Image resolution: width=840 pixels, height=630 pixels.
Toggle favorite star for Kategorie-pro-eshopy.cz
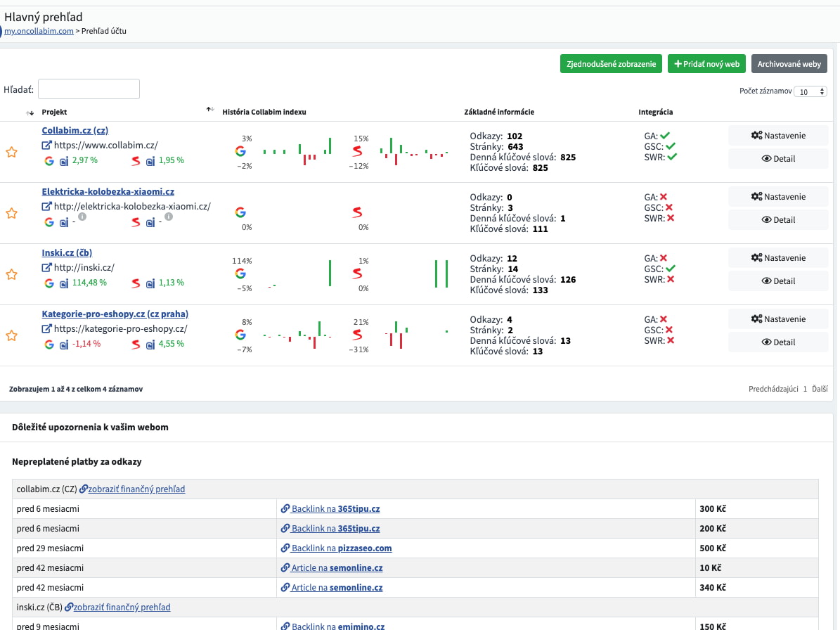click(11, 335)
